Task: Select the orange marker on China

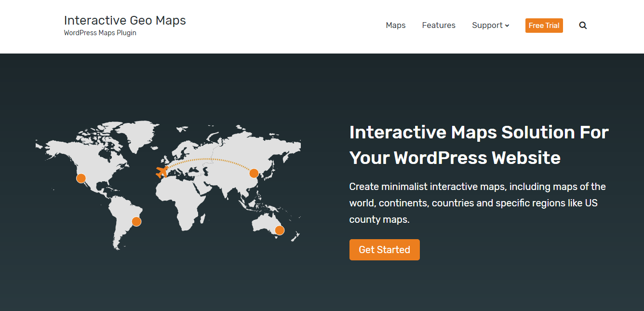Action: click(x=254, y=173)
